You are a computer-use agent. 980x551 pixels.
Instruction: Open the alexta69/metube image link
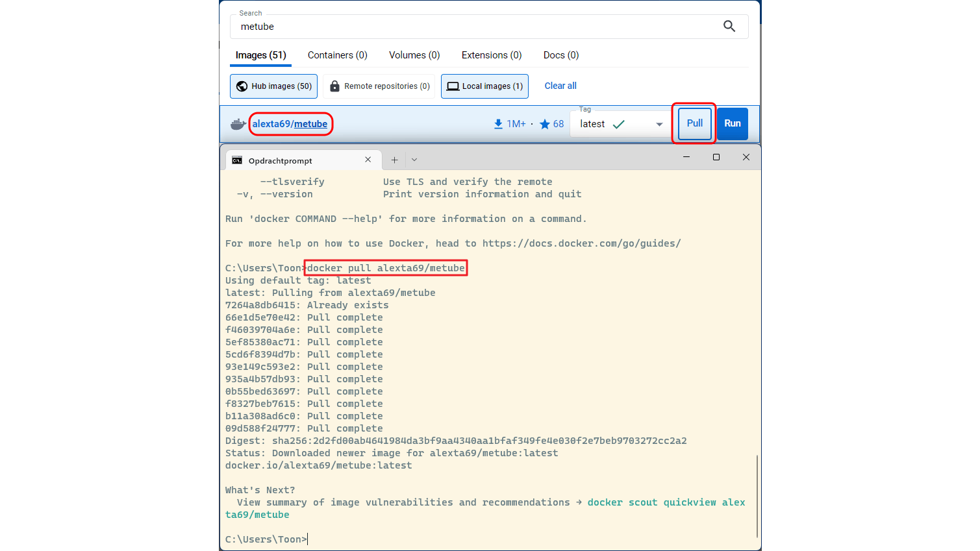point(290,124)
